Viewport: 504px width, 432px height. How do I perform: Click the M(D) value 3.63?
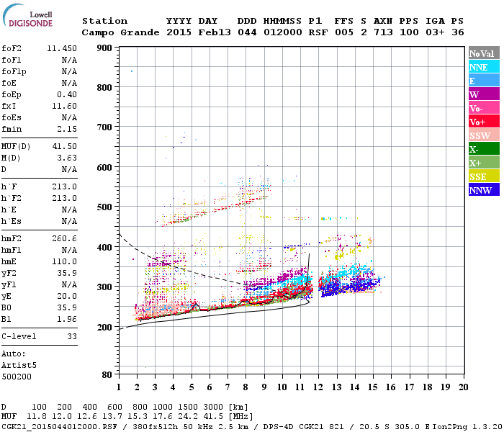67,158
